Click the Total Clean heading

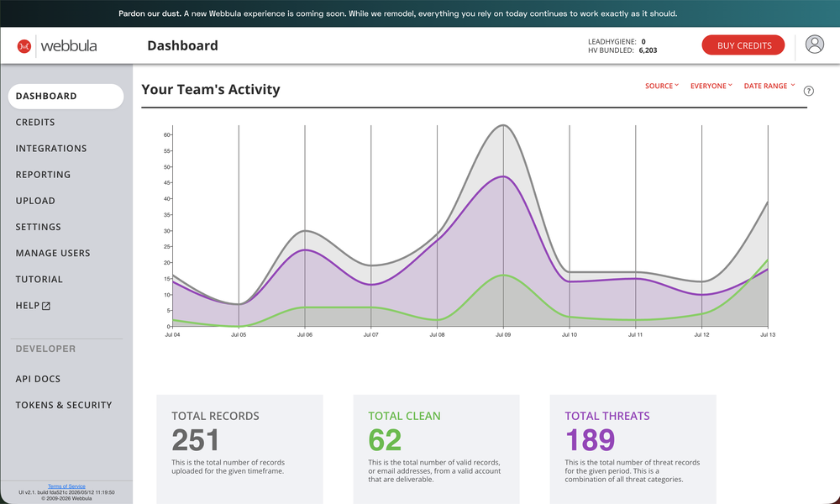(x=405, y=416)
